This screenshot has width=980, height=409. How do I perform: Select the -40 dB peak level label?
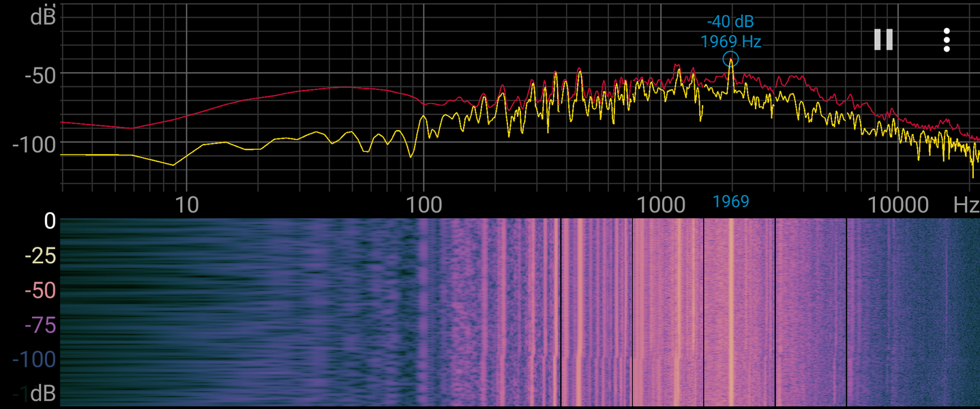click(730, 22)
